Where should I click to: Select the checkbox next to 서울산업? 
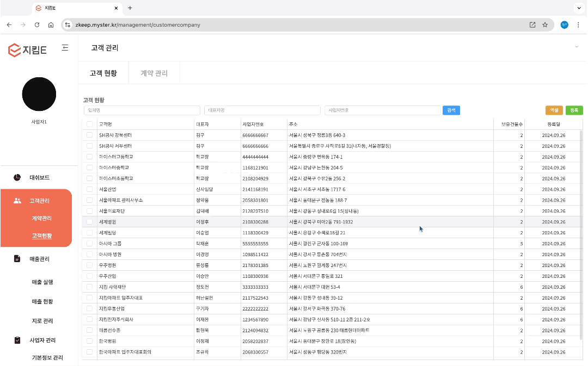click(x=90, y=189)
